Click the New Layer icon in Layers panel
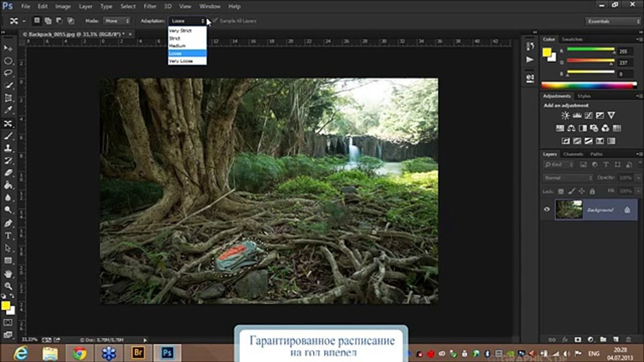644x362 pixels. 615,340
